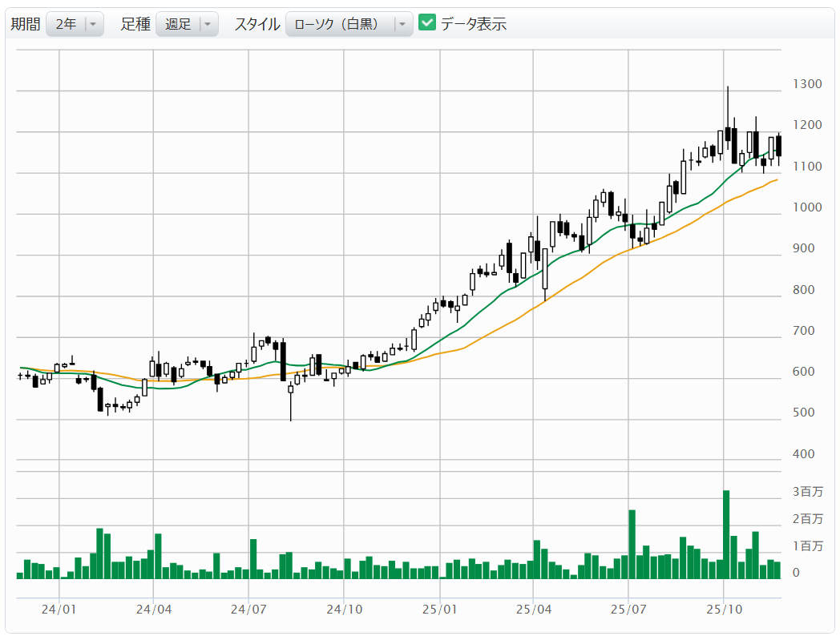Click the arrow button beside 2年
The height and width of the screenshot is (640, 840).
tap(94, 24)
